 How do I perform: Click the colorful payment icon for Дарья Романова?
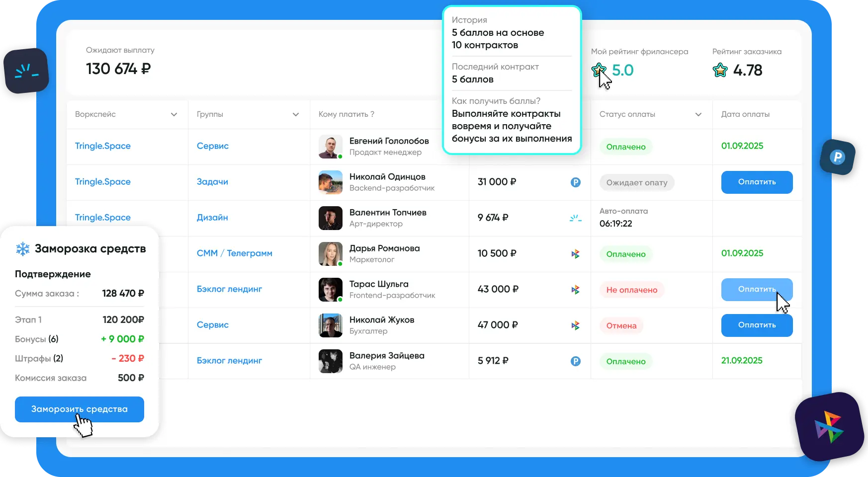click(x=575, y=254)
